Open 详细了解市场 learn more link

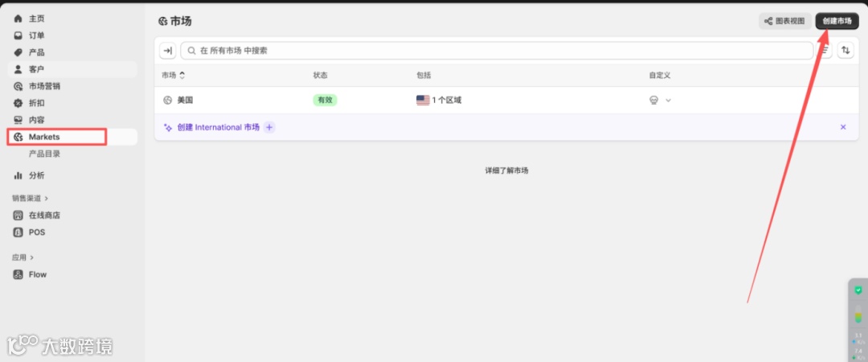click(x=506, y=171)
